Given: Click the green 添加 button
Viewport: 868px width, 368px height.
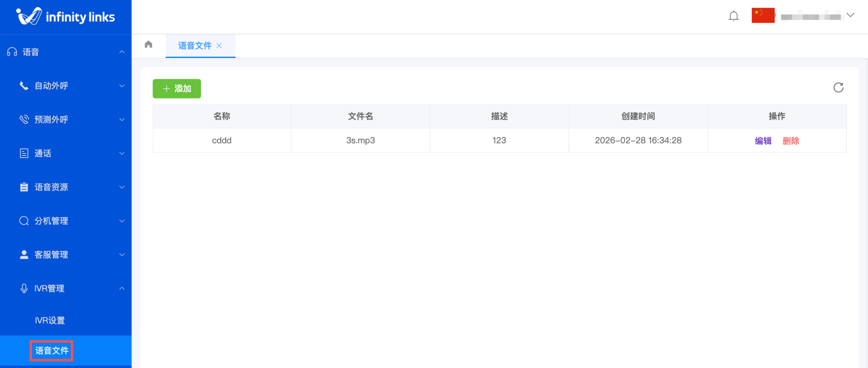Looking at the screenshot, I should click(x=177, y=89).
